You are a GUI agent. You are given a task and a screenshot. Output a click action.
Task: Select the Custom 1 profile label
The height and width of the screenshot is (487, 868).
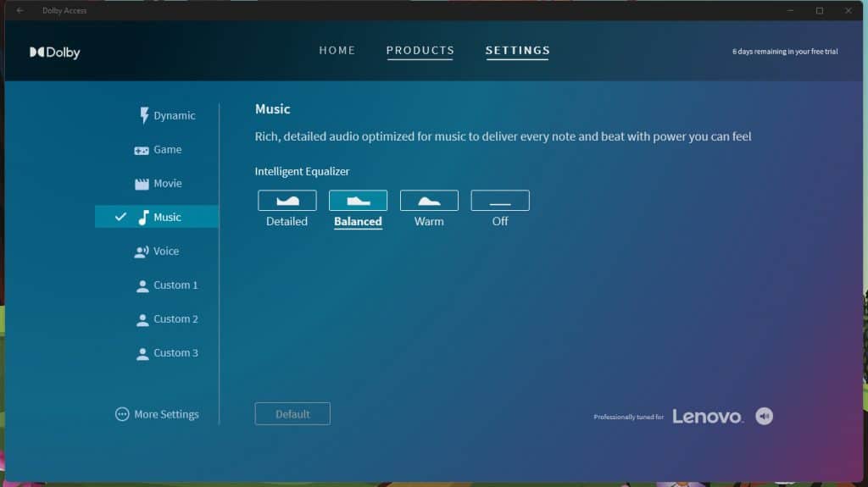point(175,285)
